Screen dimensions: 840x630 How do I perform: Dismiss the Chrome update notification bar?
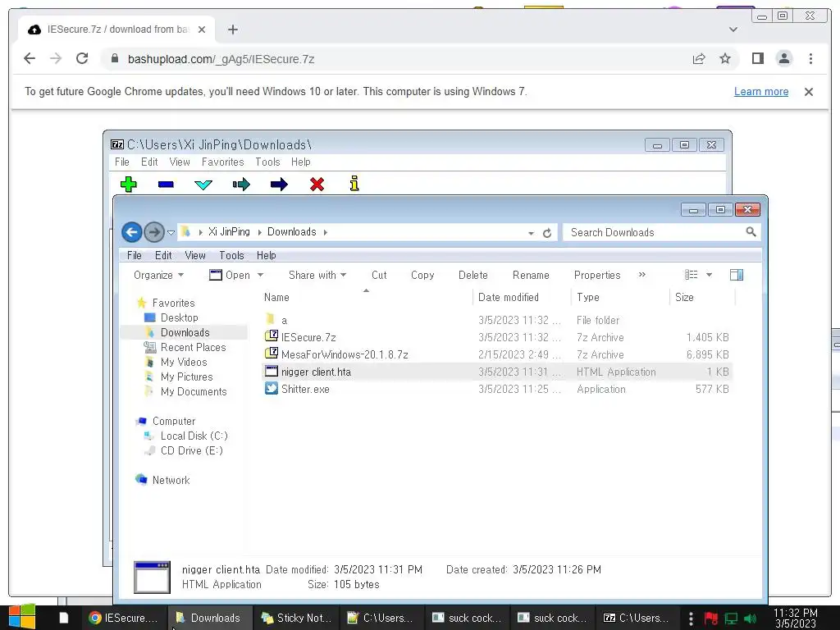click(809, 92)
